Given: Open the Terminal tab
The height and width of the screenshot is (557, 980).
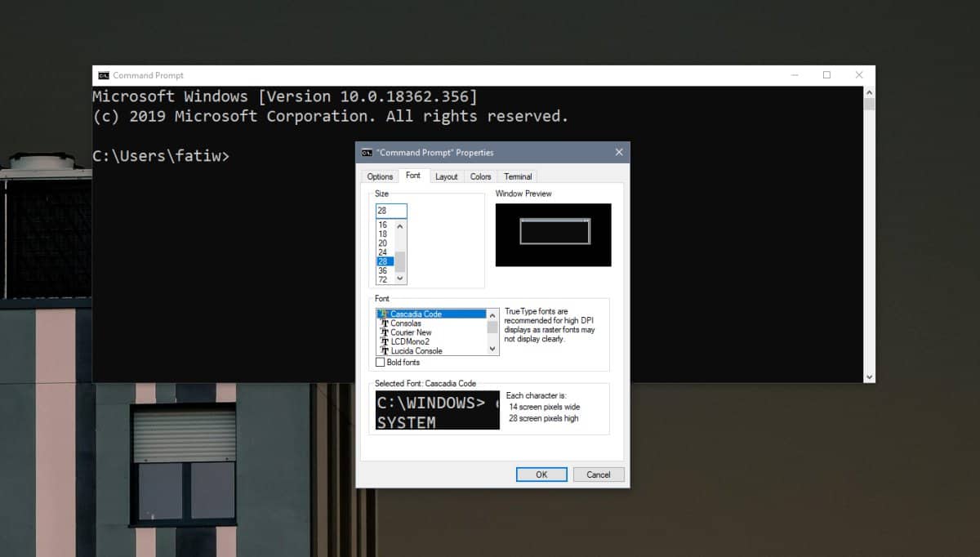Looking at the screenshot, I should (x=518, y=176).
